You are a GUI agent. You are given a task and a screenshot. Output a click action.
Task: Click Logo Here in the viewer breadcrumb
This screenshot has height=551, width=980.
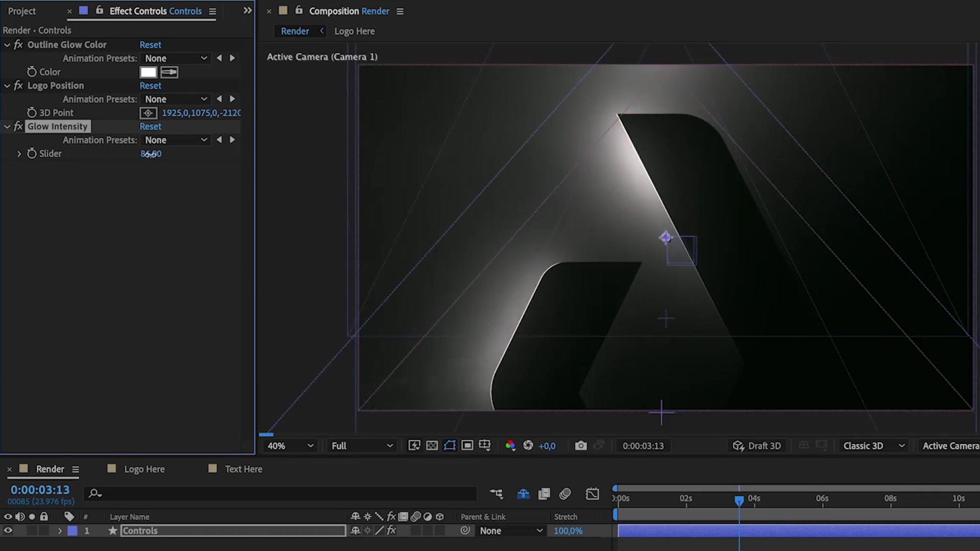[x=354, y=31]
